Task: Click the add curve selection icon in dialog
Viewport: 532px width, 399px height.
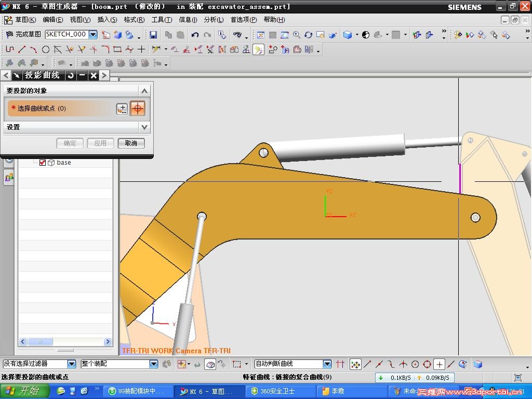Action: click(x=122, y=109)
